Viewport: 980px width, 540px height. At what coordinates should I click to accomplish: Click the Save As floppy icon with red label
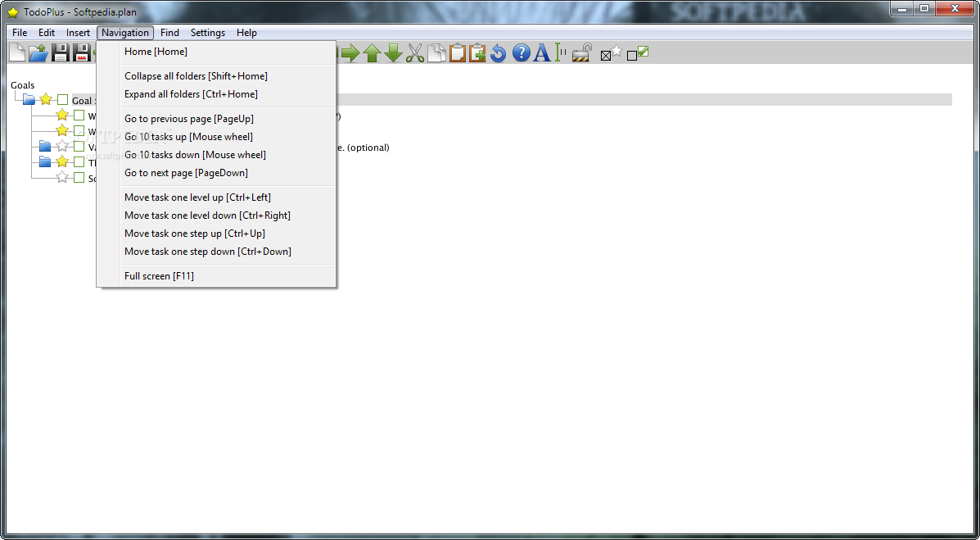[82, 53]
